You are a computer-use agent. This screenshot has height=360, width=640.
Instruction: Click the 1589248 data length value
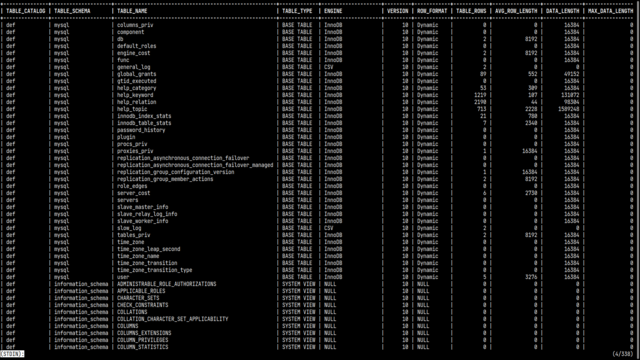pyautogui.click(x=569, y=109)
